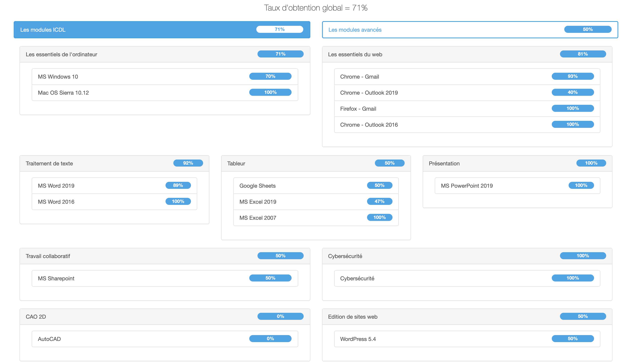Click the MS Excel 2007 row

(x=315, y=218)
